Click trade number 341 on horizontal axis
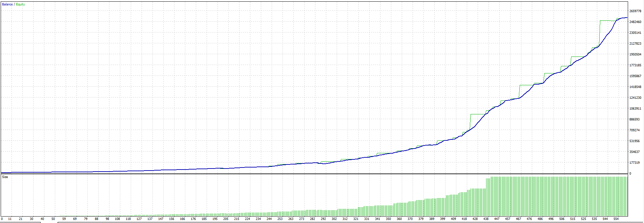Image resolution: width=644 pixels, height=223 pixels. click(x=377, y=219)
